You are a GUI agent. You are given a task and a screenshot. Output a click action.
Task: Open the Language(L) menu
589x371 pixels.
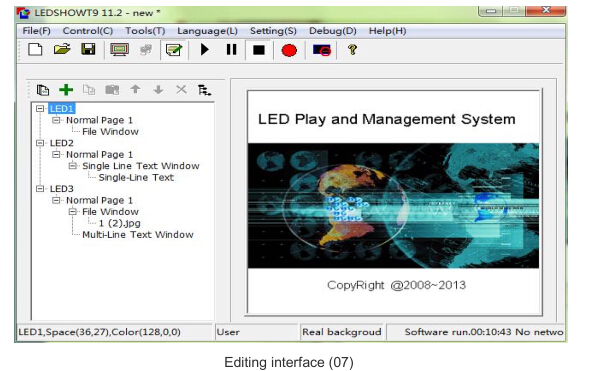[x=207, y=31]
